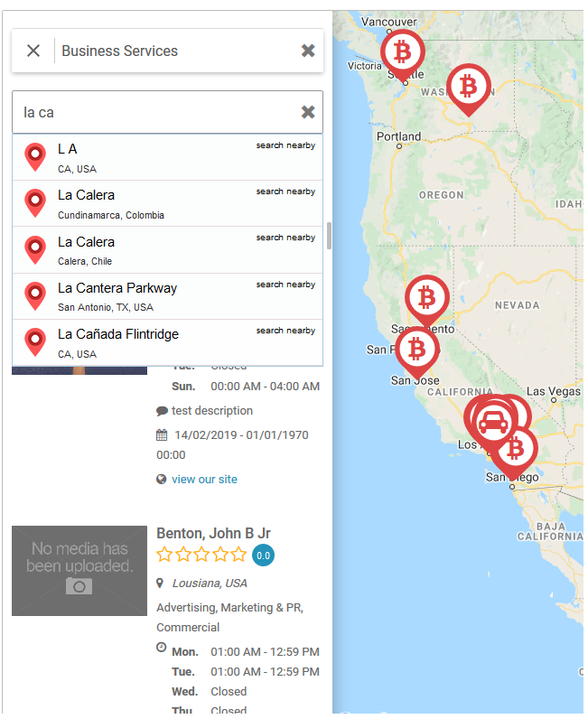Click the listings panel scrollbar handle
This screenshot has width=588, height=719.
329,236
